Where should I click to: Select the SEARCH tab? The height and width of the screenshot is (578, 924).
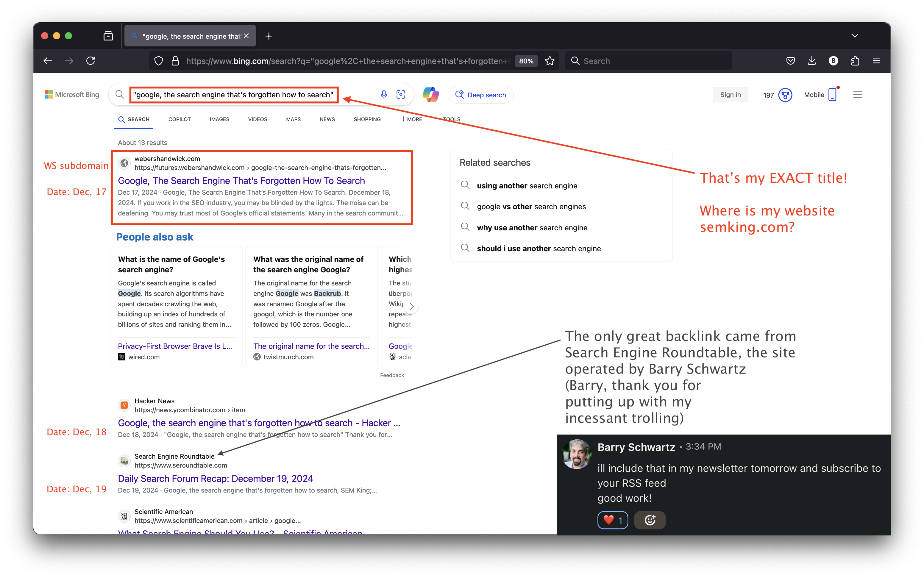point(134,119)
